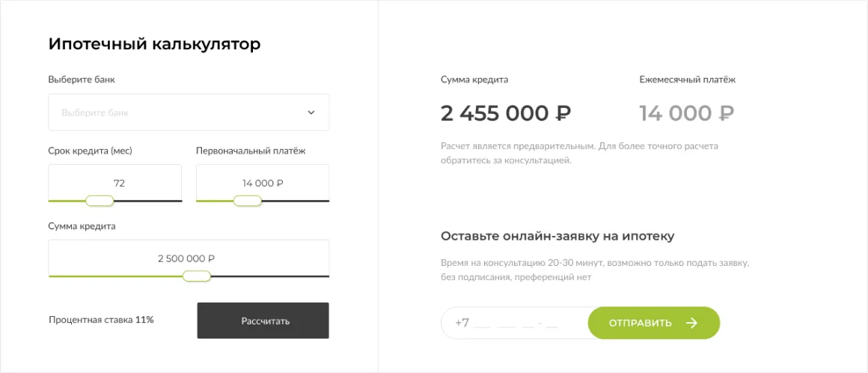868x373 pixels.
Task: Click the Процентная ставка 11% text
Action: (x=101, y=320)
